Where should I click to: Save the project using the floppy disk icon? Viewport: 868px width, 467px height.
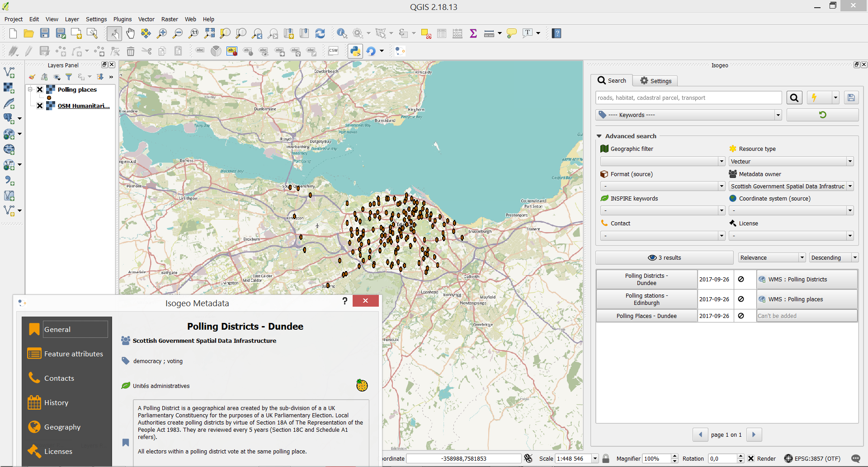click(x=44, y=33)
